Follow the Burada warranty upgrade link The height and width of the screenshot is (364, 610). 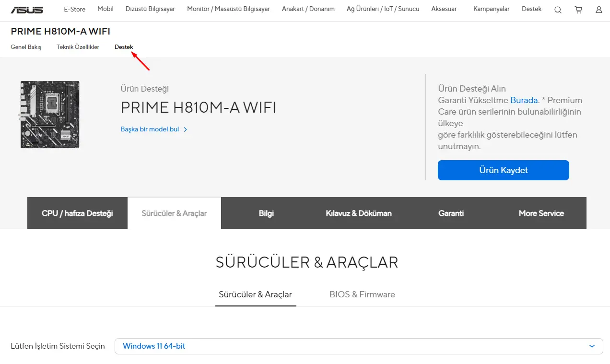click(x=524, y=100)
